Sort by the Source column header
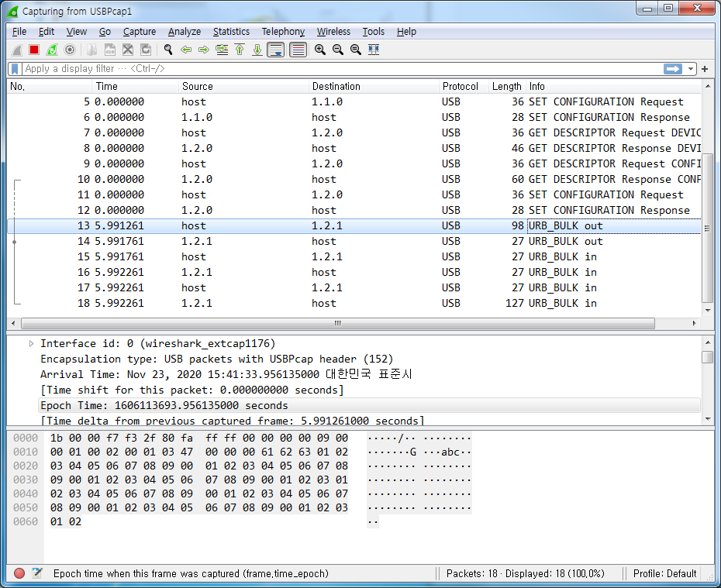This screenshot has width=721, height=588. tap(243, 86)
